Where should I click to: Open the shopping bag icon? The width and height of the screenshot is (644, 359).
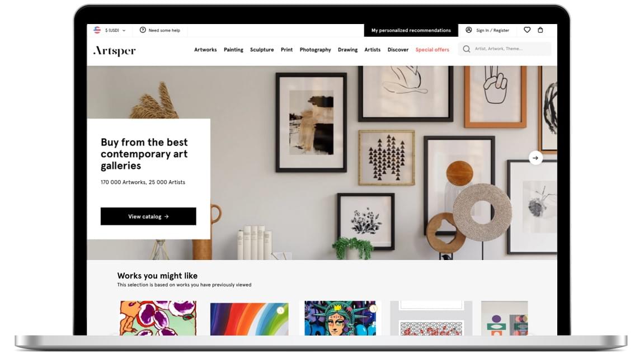tap(540, 30)
